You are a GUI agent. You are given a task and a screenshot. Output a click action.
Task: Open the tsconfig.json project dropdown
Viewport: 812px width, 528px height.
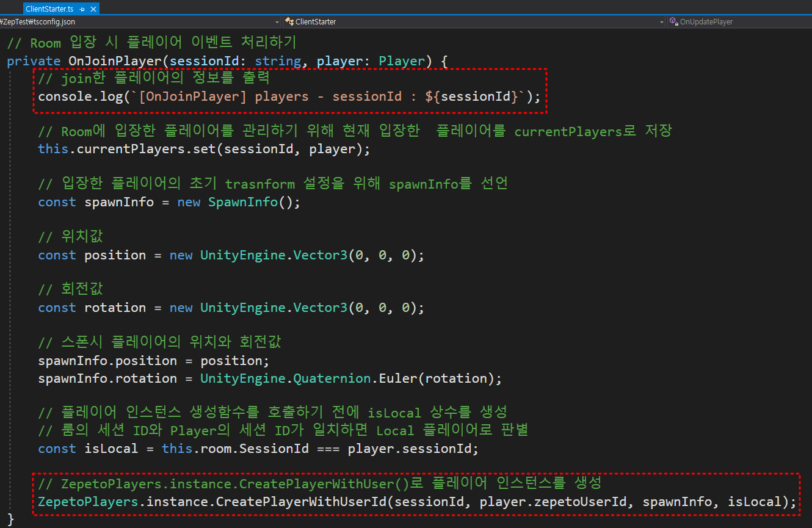[x=140, y=21]
